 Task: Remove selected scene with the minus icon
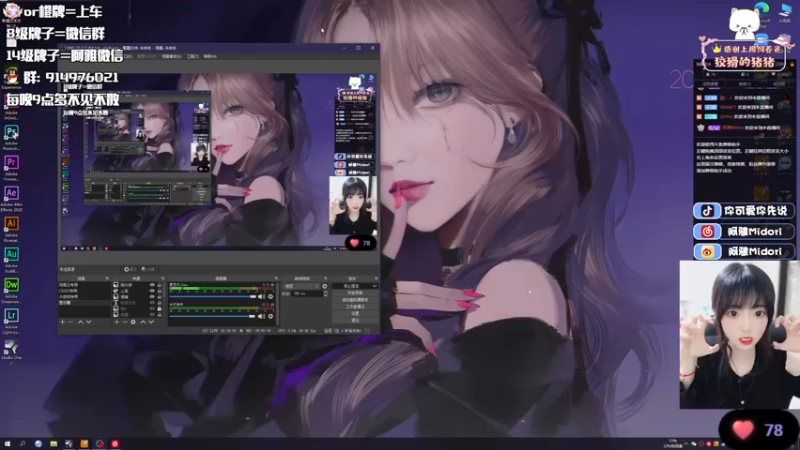tap(70, 322)
